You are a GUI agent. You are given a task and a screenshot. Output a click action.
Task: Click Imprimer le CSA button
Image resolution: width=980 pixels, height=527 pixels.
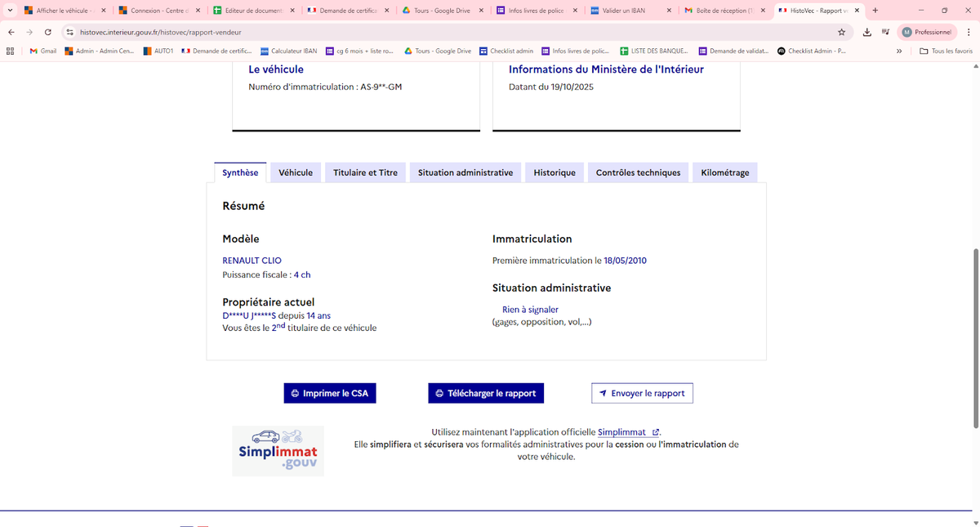330,393
